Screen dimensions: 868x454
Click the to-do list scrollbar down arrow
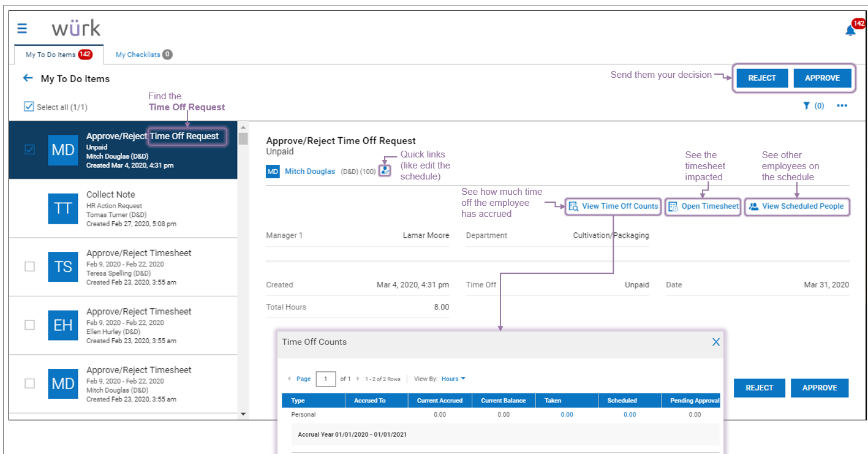coord(243,414)
